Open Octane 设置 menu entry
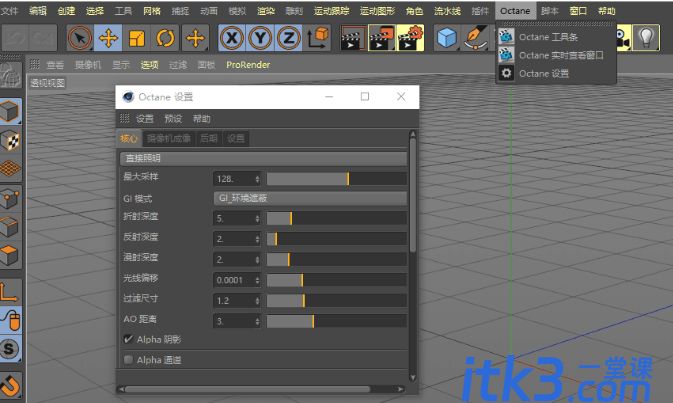The height and width of the screenshot is (403, 673). 556,73
